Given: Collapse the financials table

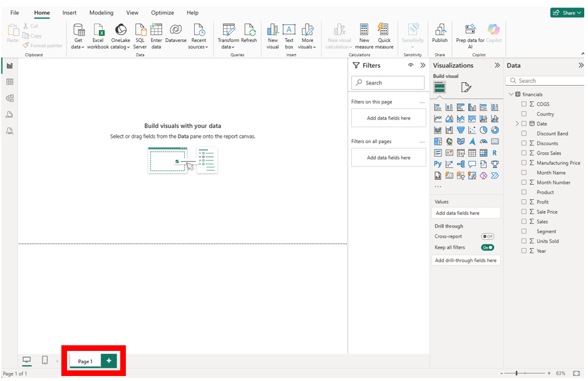Looking at the screenshot, I should click(511, 94).
